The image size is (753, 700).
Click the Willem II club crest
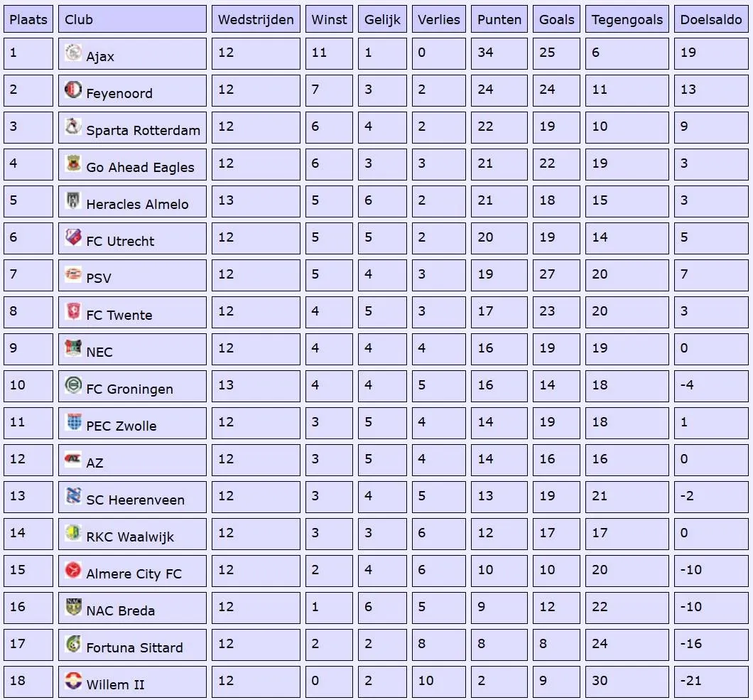pos(73,681)
